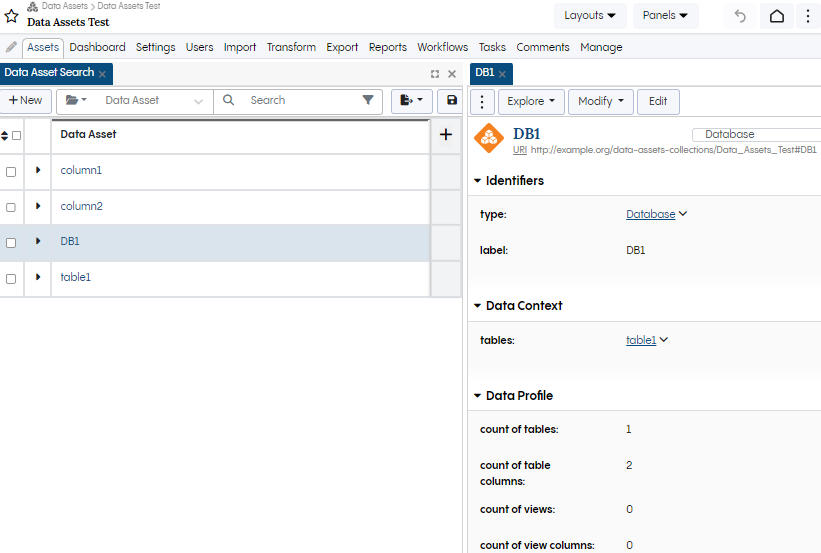The image size is (821, 553).
Task: Click the magnifying glass search icon
Action: pos(228,100)
